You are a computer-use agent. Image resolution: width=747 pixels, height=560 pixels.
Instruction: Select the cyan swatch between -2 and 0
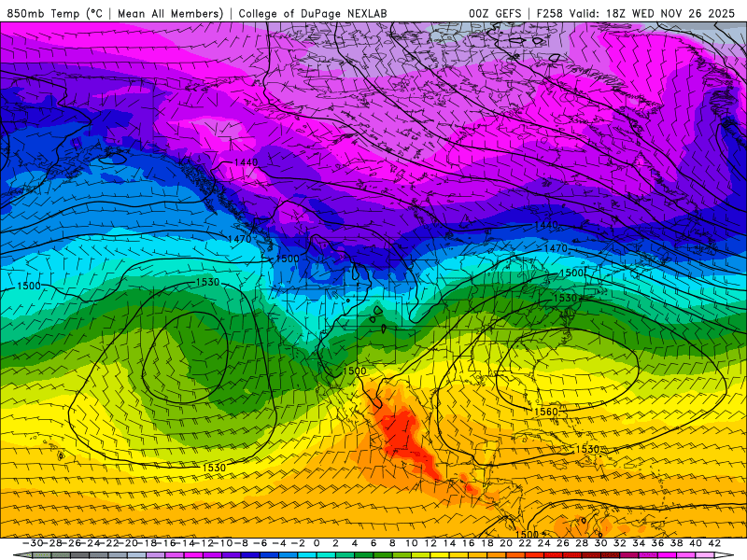pyautogui.click(x=307, y=556)
